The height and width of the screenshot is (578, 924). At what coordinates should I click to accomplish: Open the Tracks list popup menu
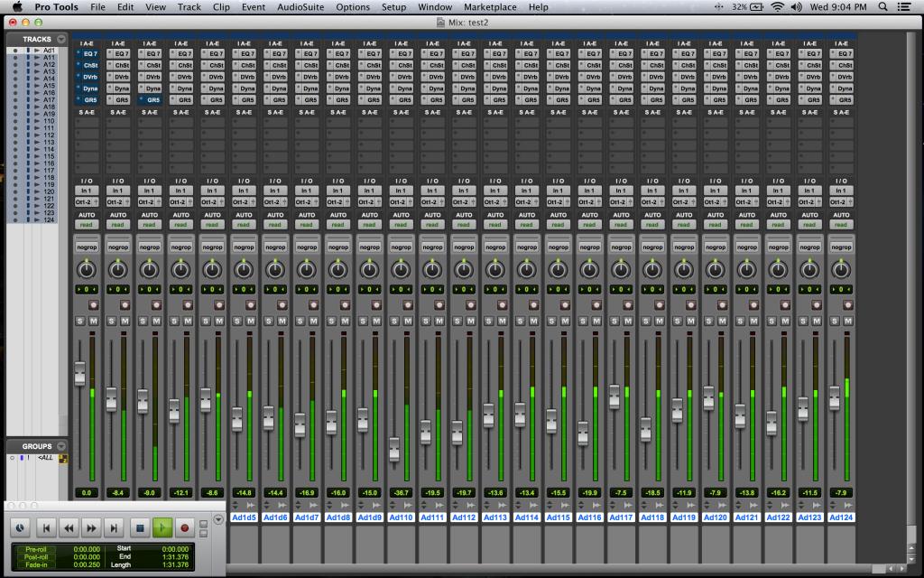(61, 40)
